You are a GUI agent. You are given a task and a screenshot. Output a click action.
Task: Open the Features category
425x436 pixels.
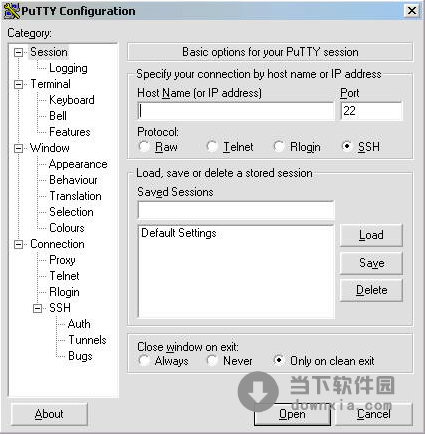pos(70,132)
